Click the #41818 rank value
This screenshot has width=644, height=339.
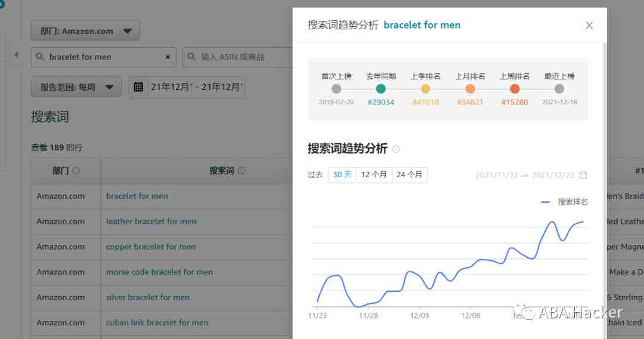[x=426, y=102]
